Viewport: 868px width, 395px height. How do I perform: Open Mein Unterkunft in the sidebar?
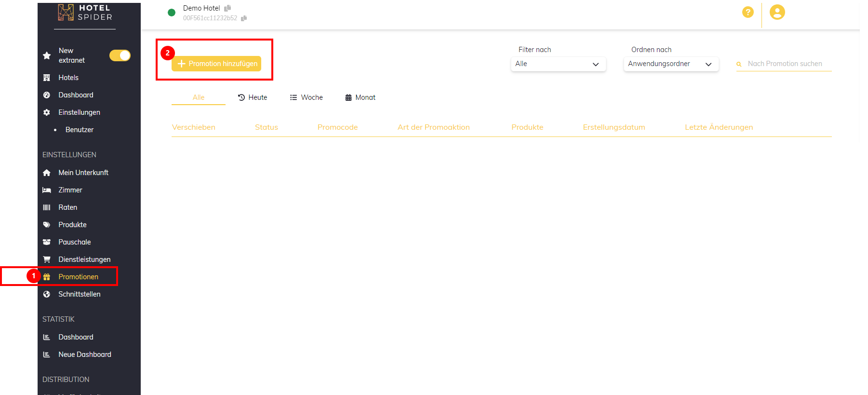point(83,173)
